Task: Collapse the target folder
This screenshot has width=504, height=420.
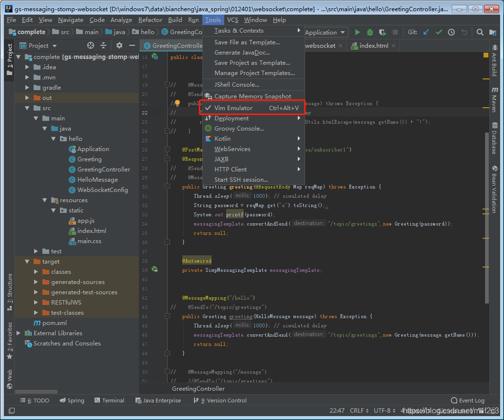Action: (x=27, y=262)
